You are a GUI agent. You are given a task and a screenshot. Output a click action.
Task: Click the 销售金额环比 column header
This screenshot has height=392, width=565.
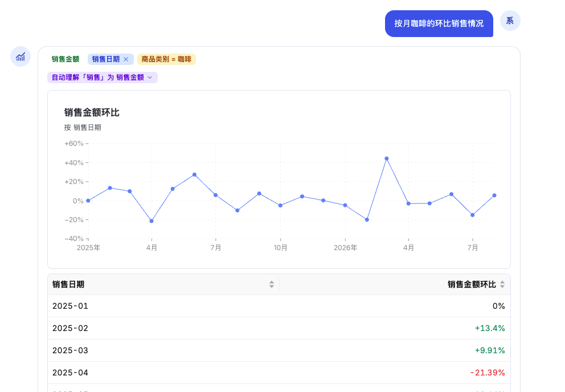pyautogui.click(x=472, y=284)
